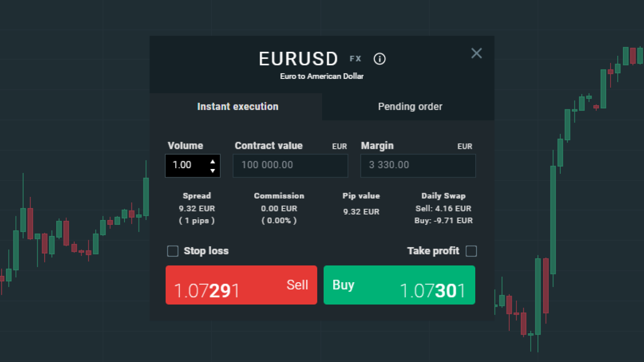Decrease volume with the down arrow

tap(213, 171)
